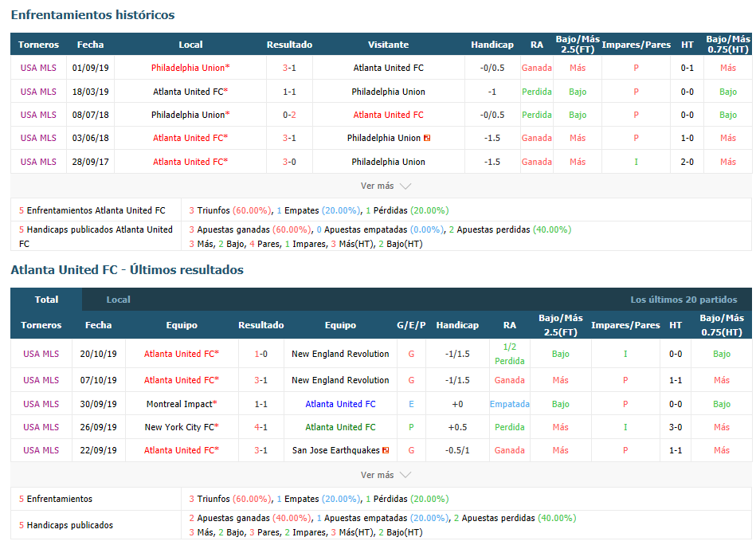Open the 1-1 result on 18/03/19

coord(289,92)
